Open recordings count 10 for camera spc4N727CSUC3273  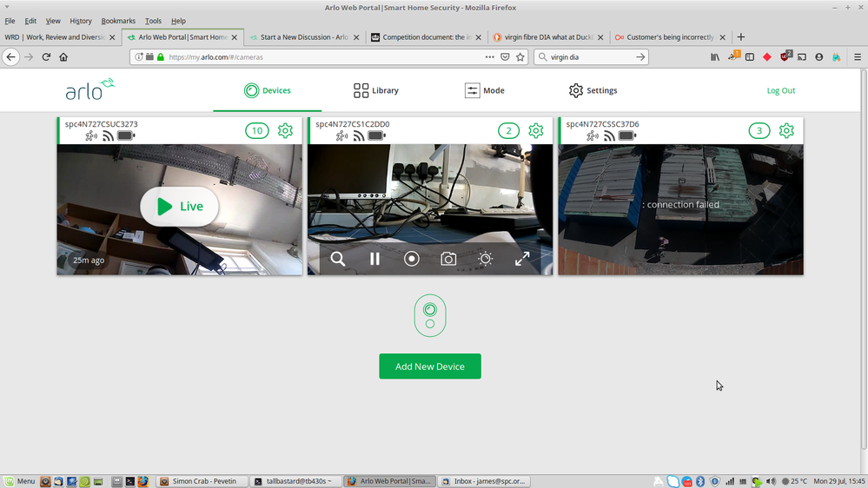257,130
